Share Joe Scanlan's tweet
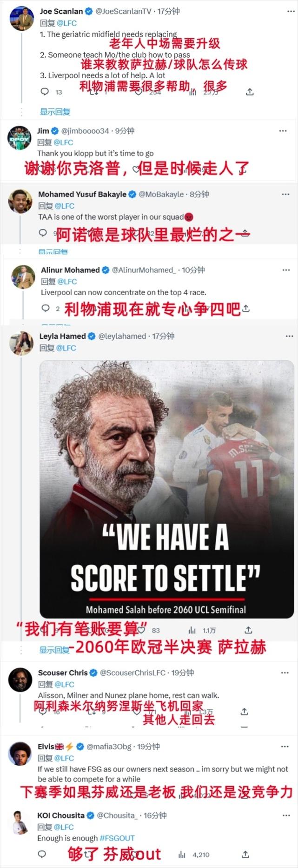Viewport: 298px width, 868px height. (250, 92)
